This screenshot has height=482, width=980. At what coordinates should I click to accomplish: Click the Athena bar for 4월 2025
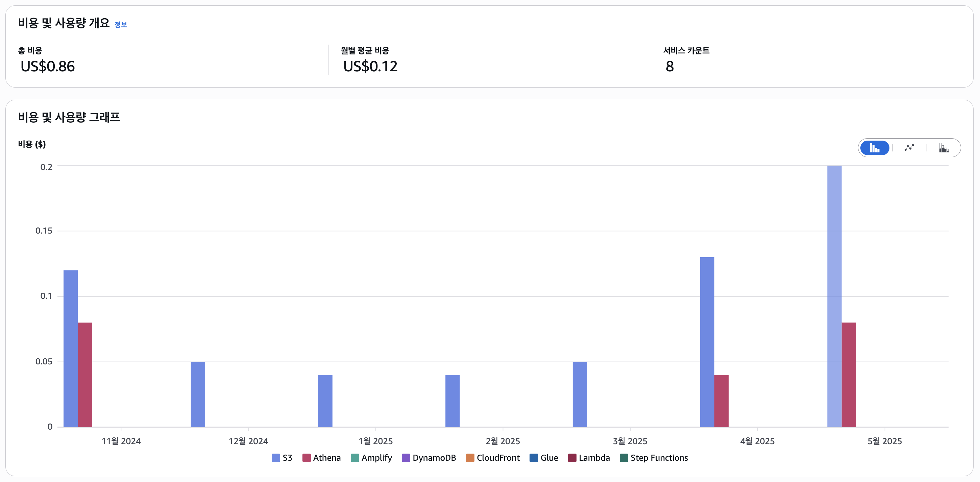721,401
